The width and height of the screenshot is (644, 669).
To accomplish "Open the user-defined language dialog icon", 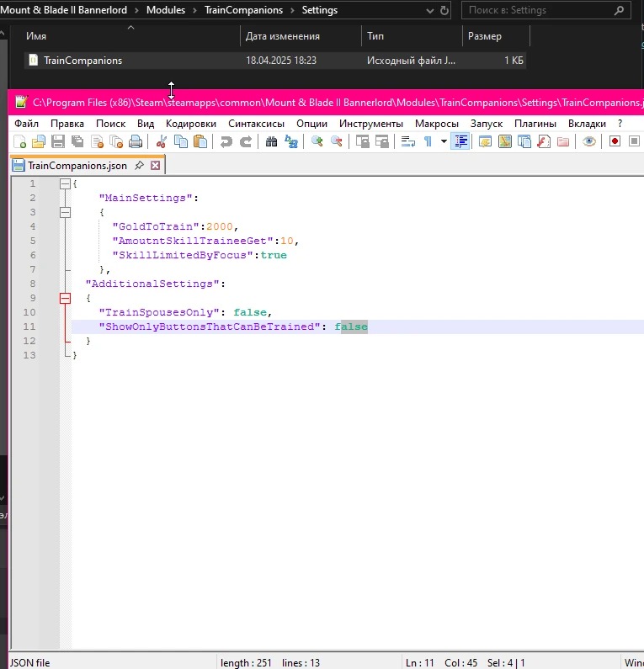I will [485, 141].
